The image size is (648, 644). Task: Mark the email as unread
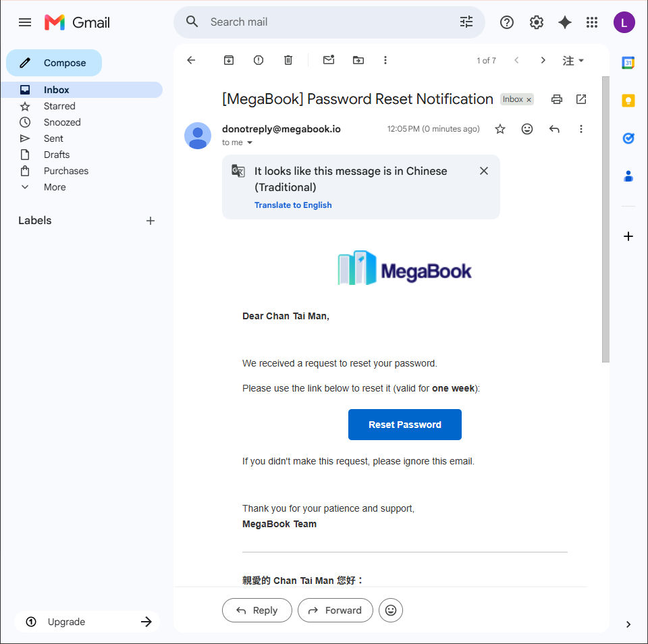click(329, 60)
